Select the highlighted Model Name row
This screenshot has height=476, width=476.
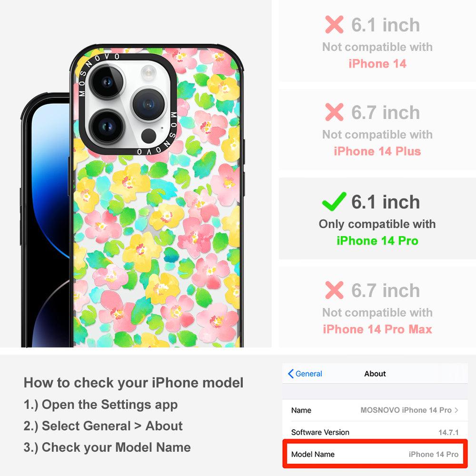[x=375, y=454]
